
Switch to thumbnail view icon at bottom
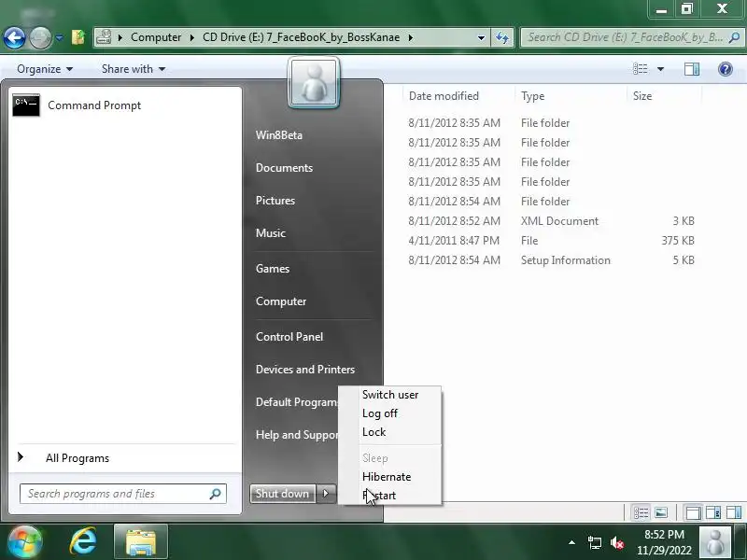click(661, 512)
